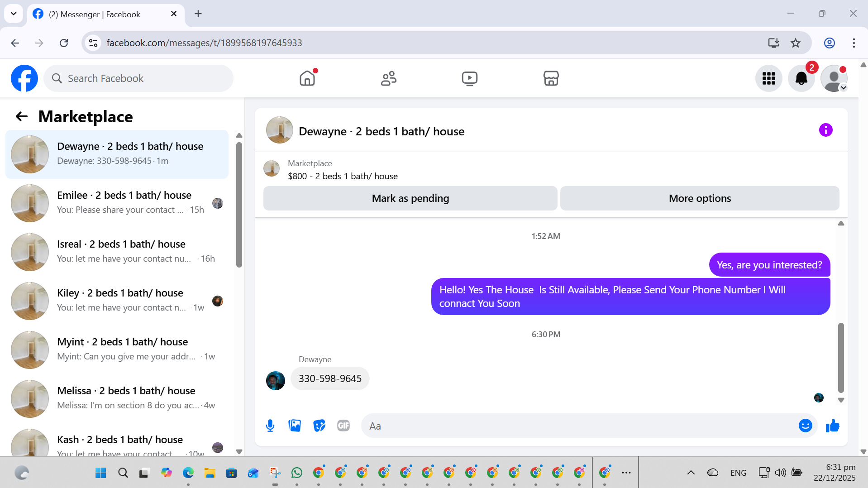Click Dewayne's message 330-598-9645
The height and width of the screenshot is (488, 868).
330,378
